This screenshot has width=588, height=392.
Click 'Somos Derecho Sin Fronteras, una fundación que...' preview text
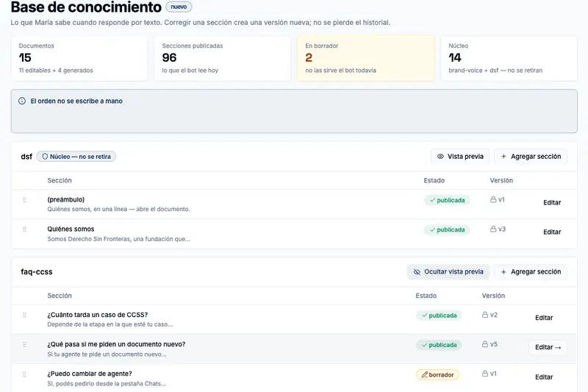119,239
